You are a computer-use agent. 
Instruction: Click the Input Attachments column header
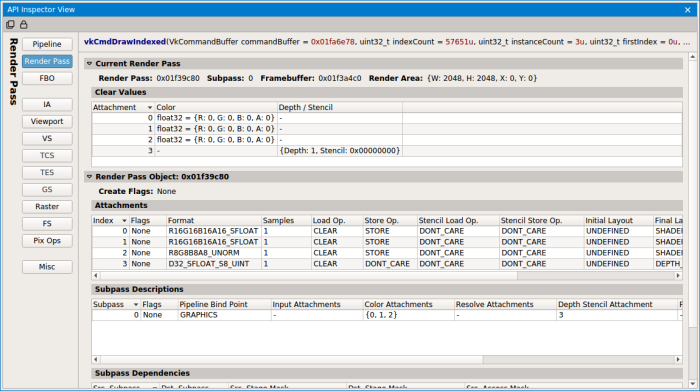coord(317,304)
